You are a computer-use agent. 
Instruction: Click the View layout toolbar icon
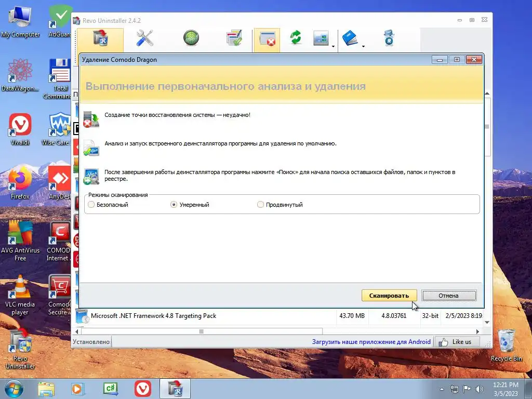point(321,38)
